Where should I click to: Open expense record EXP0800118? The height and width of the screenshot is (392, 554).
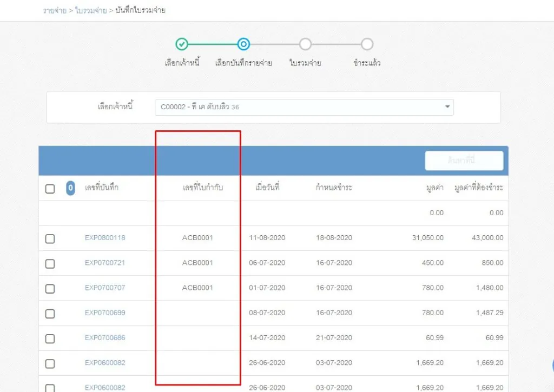[x=105, y=238]
